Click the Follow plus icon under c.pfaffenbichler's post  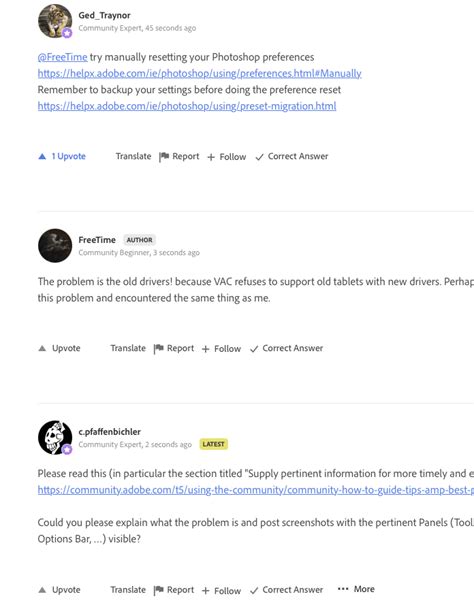[205, 591]
